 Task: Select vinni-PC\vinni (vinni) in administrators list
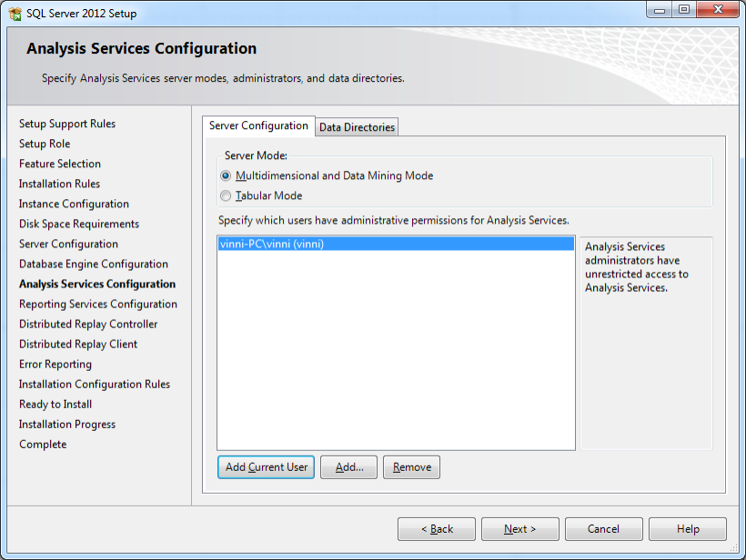396,244
